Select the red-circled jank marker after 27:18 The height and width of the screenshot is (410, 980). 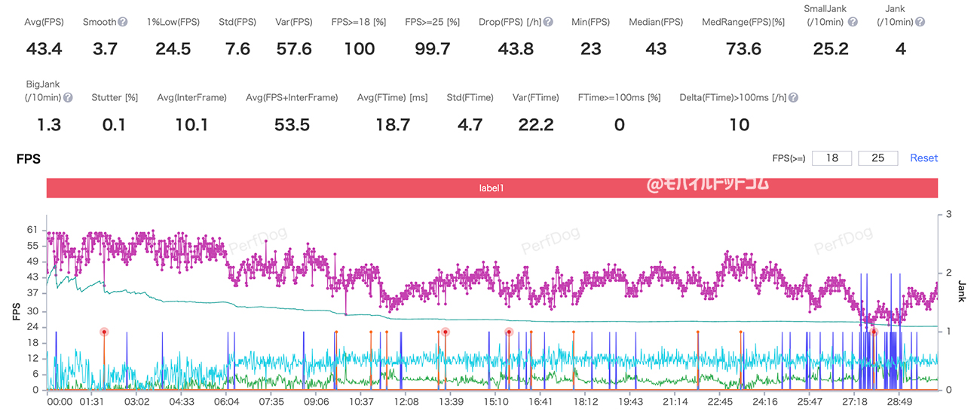click(874, 332)
